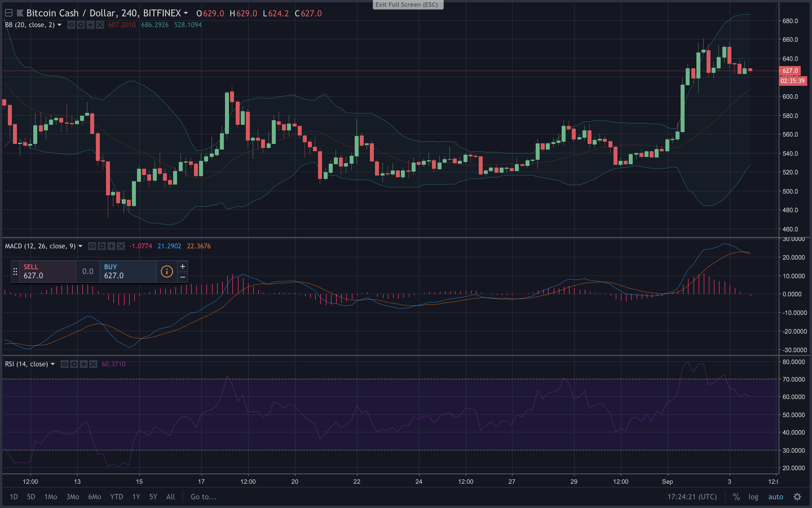Open MACD indicator settings gear
The width and height of the screenshot is (812, 508).
tap(102, 246)
